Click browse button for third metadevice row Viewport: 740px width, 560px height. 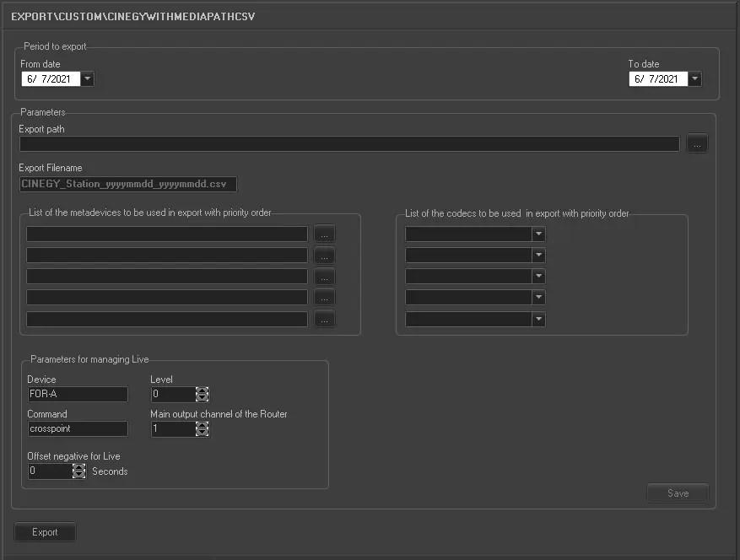click(x=325, y=277)
